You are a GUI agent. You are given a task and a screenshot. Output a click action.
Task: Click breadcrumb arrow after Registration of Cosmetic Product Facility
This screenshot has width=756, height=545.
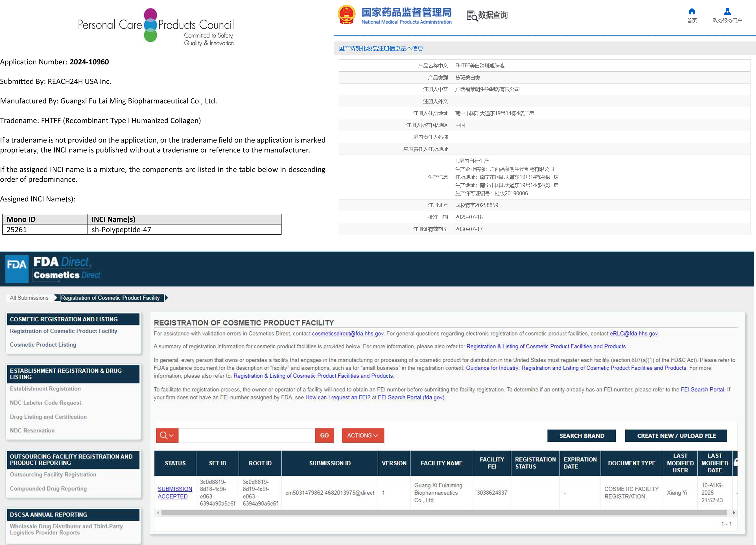point(166,298)
